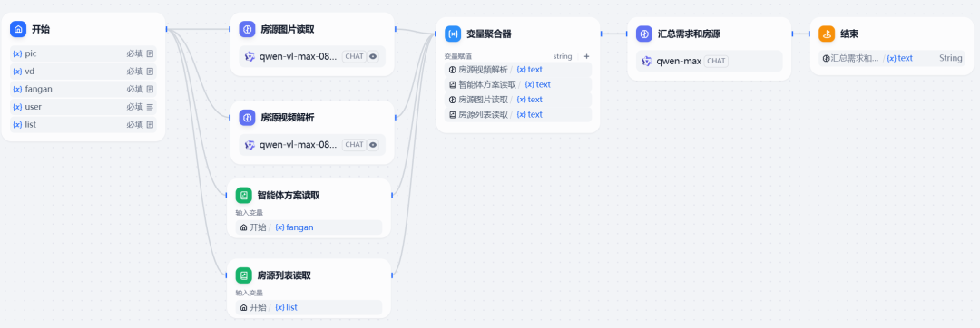The height and width of the screenshot is (328, 980).
Task: Click the fangan variable link in 智能体方案读取
Action: [x=294, y=227]
